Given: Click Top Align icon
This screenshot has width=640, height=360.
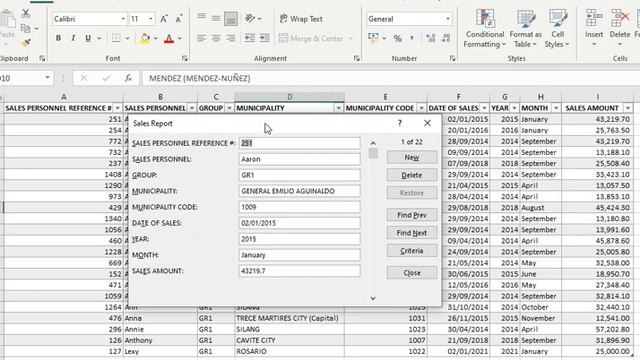Looking at the screenshot, I should 201,17.
